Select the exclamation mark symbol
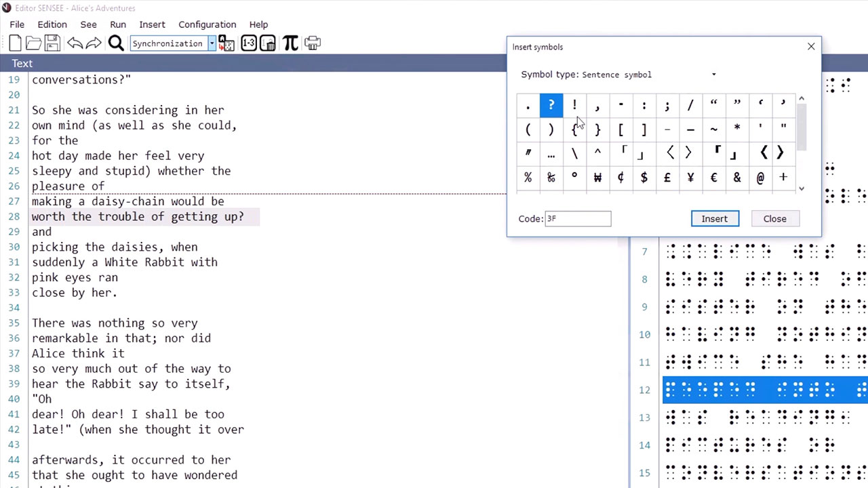 click(x=574, y=105)
